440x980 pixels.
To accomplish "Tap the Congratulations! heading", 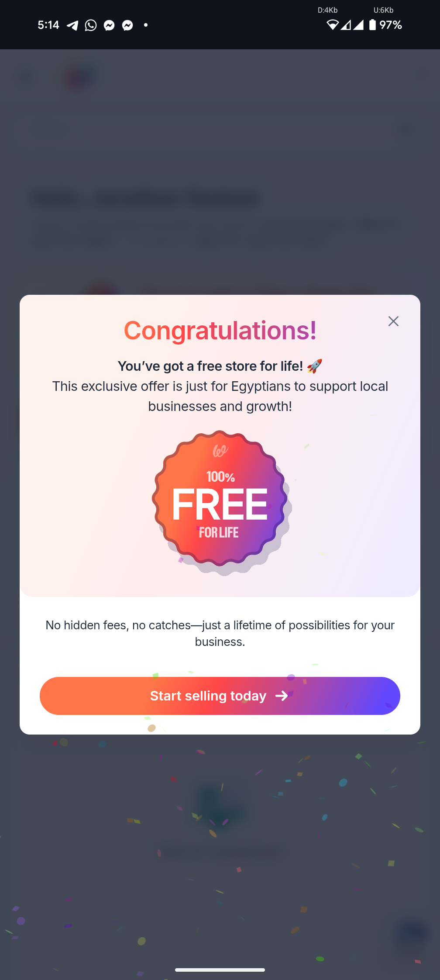I will [x=220, y=331].
